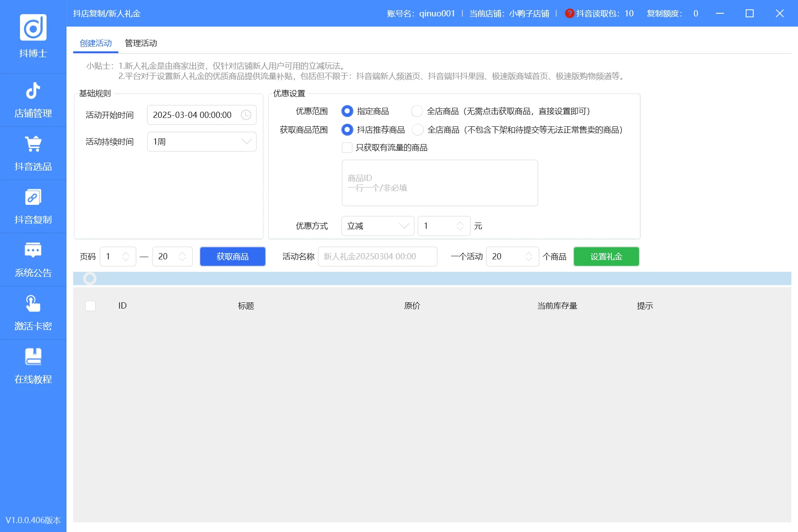The image size is (798, 532).
Task: Click the 获取商品 button
Action: [233, 257]
